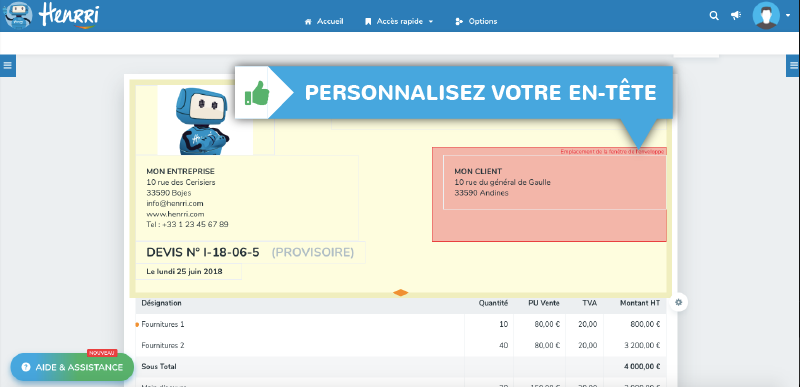
Task: Click the Henrri logo
Action: pos(51,15)
